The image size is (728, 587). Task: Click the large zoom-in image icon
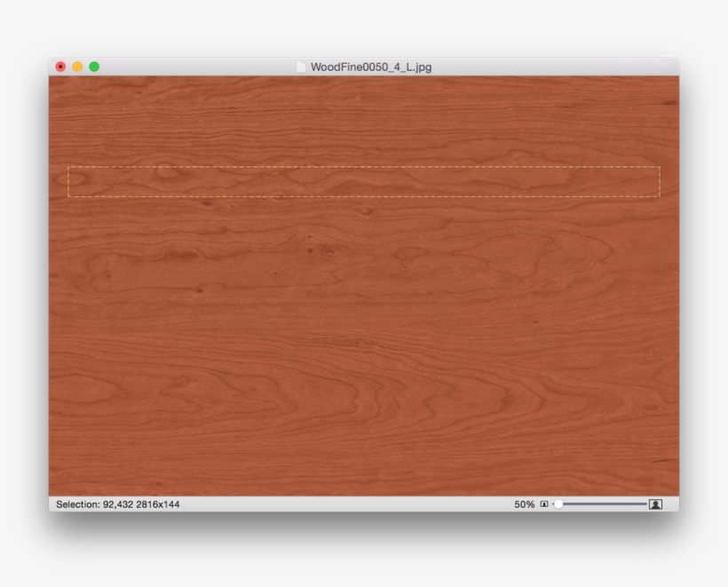tap(655, 504)
